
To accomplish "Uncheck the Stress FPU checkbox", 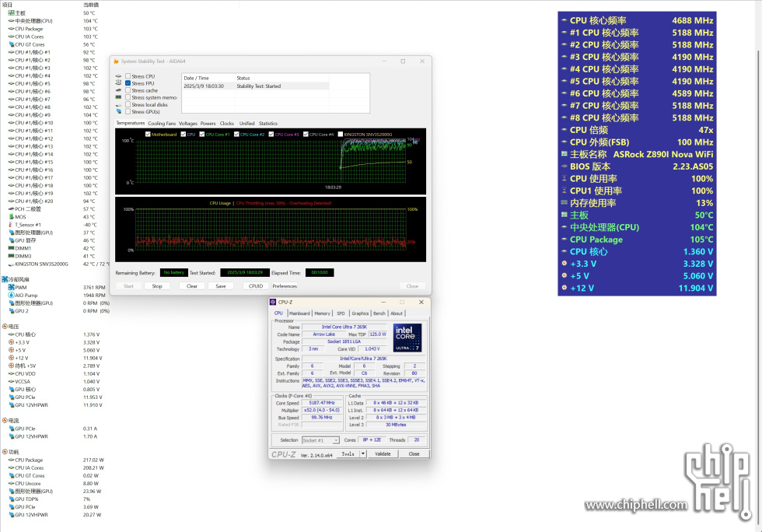I will [128, 83].
